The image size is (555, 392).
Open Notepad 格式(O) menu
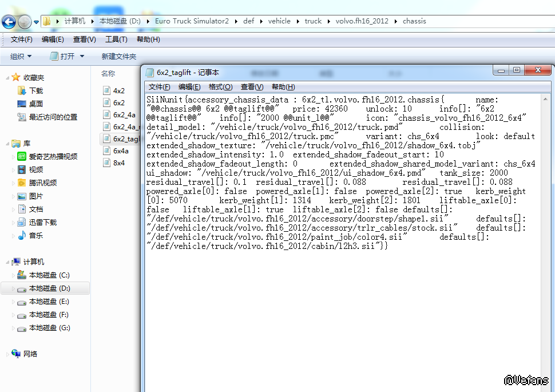tap(220, 87)
